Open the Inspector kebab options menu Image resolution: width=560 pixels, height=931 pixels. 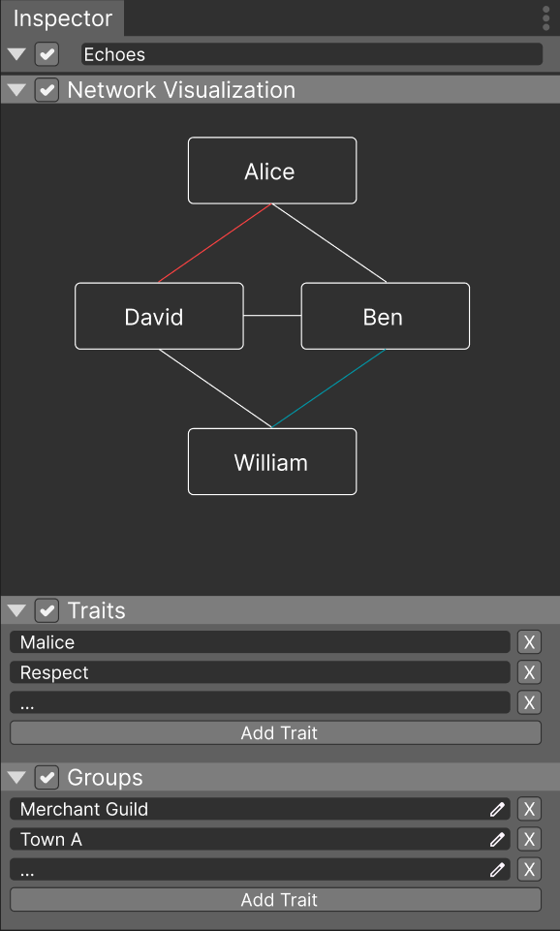(x=545, y=18)
